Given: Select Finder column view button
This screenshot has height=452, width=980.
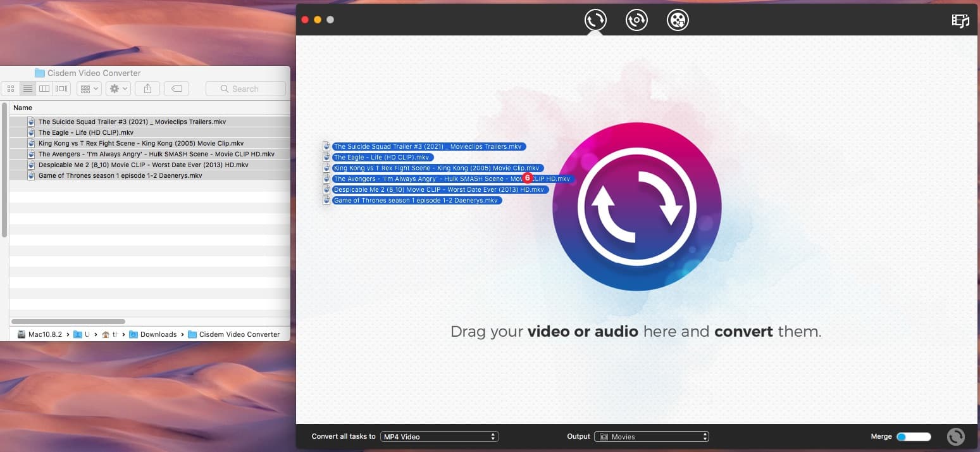Looking at the screenshot, I should point(44,89).
